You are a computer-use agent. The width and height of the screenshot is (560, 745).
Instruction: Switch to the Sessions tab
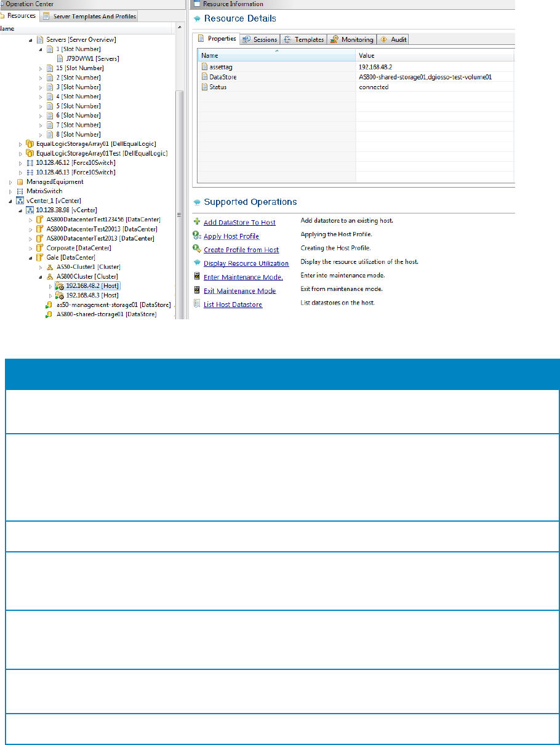pos(260,39)
